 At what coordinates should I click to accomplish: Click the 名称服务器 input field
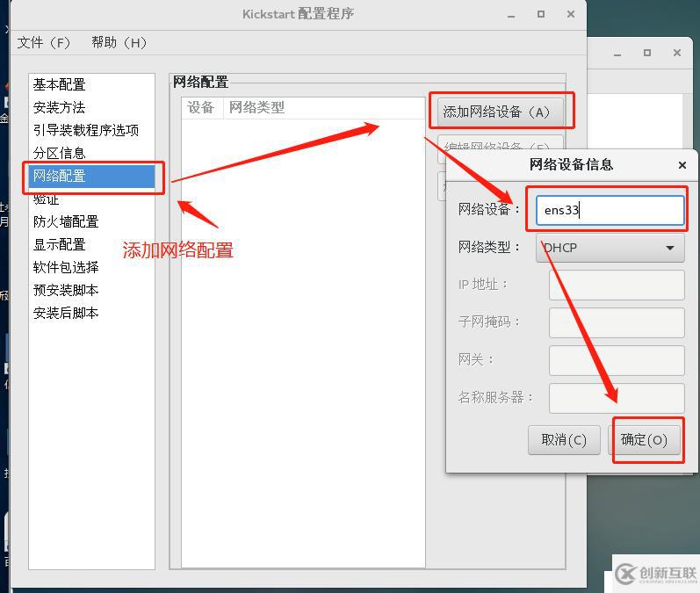[617, 397]
